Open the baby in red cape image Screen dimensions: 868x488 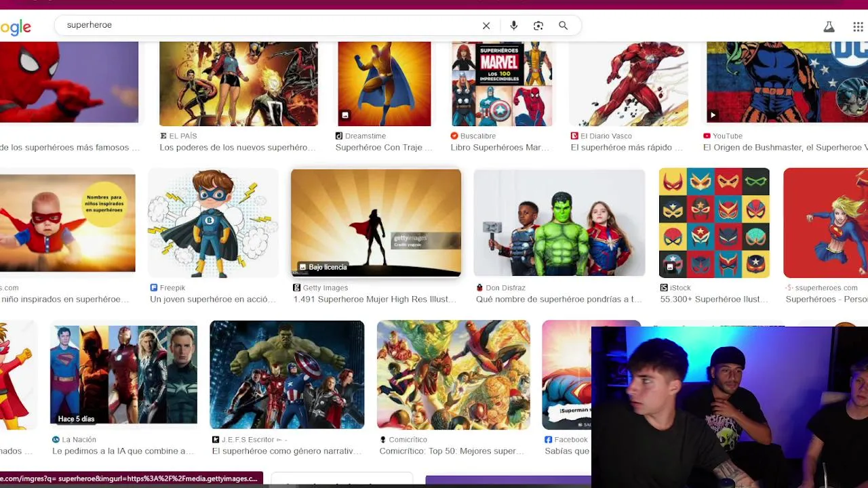[68, 223]
